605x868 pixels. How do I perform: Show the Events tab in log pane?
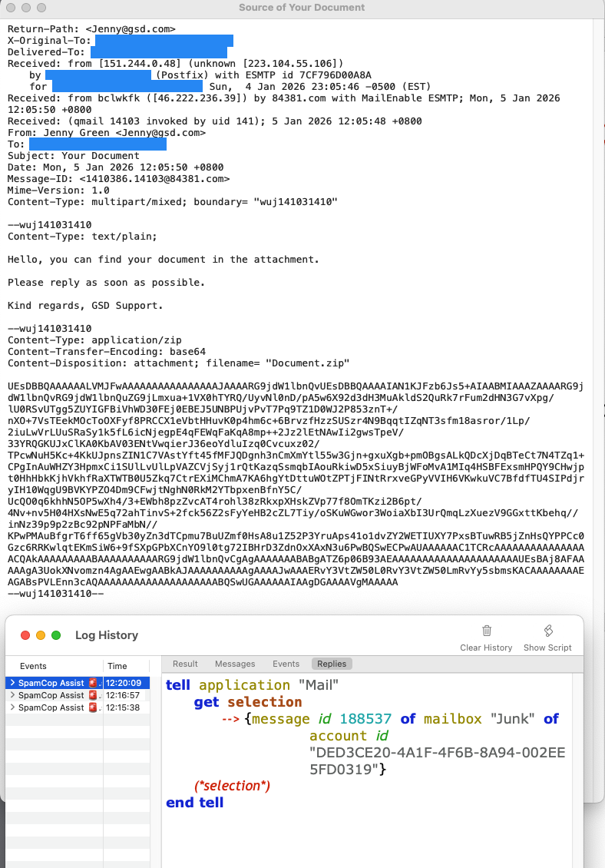point(286,664)
